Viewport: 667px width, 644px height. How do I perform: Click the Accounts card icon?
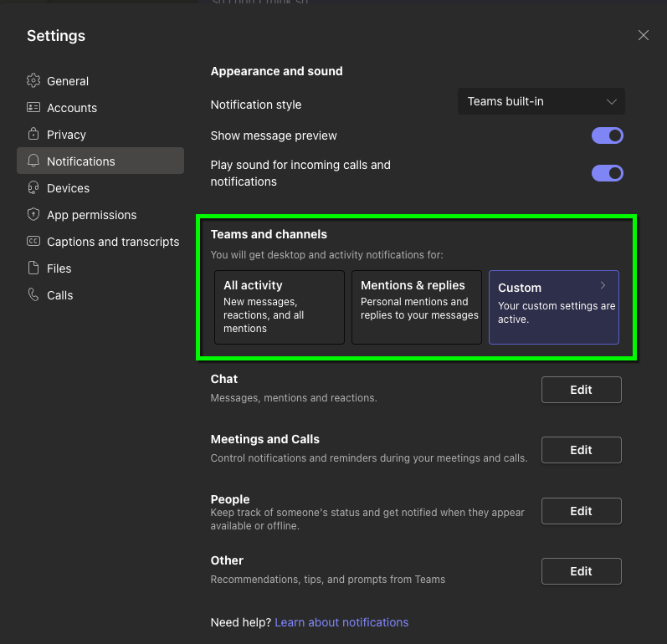(x=33, y=107)
